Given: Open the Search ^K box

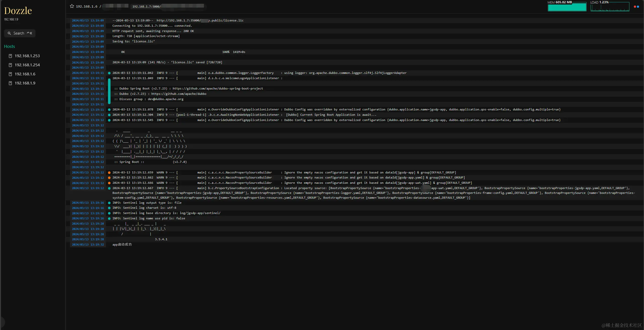Looking at the screenshot, I should pos(20,33).
